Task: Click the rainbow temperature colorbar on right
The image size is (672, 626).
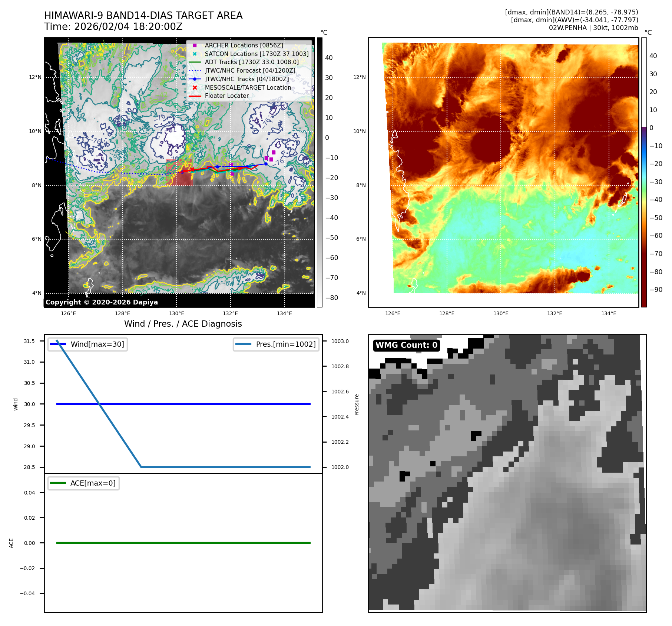Action: [x=644, y=172]
